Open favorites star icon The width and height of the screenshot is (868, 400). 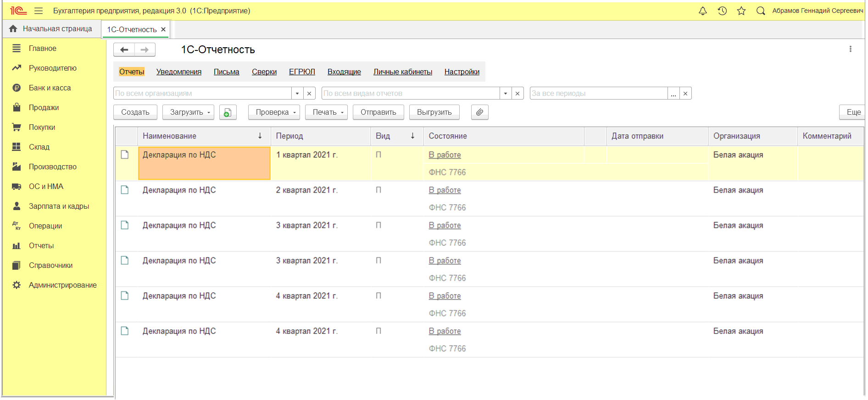(x=741, y=11)
